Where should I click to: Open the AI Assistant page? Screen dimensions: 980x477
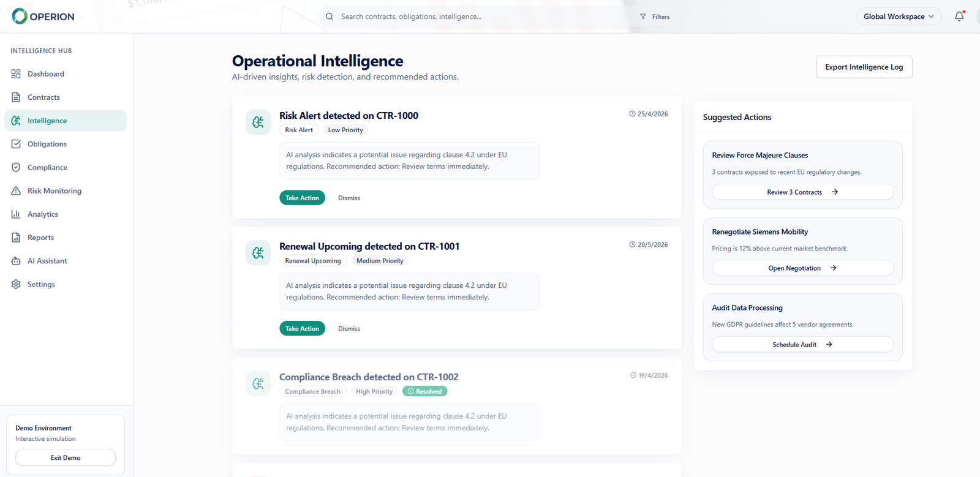click(66, 261)
